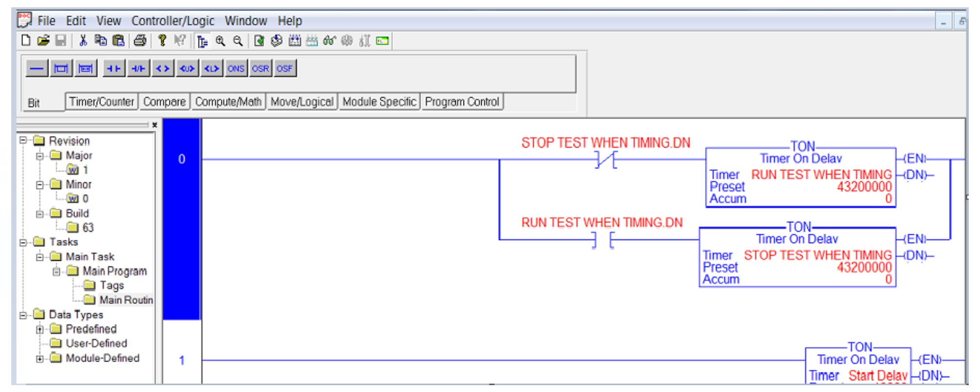The height and width of the screenshot is (392, 980).
Task: Expand the Predefined data types node
Action: (40, 329)
